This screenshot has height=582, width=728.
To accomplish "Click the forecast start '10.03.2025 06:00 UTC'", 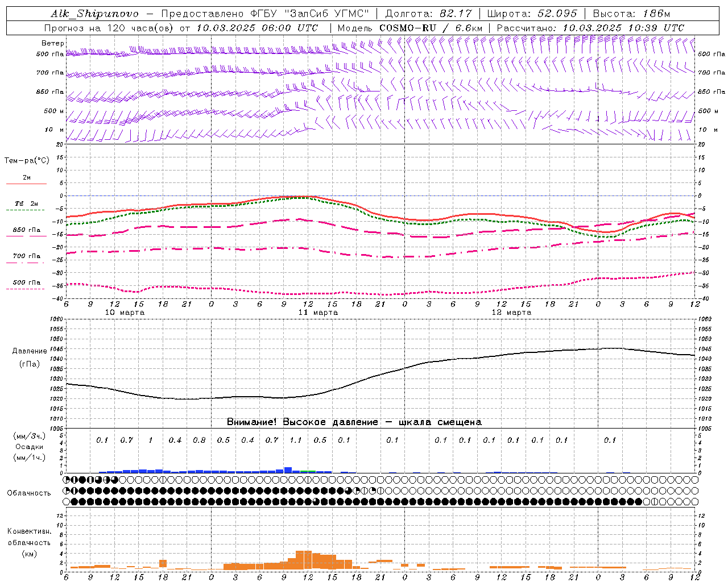I will click(x=257, y=28).
